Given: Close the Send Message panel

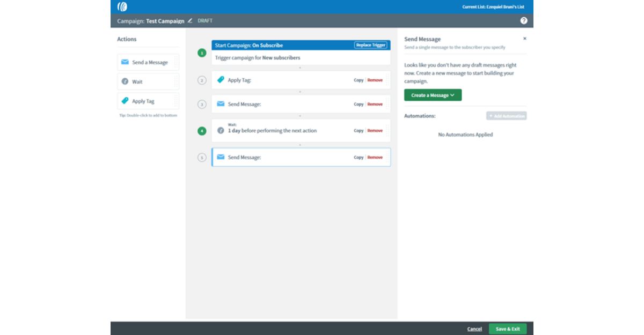Looking at the screenshot, I should coord(525,39).
